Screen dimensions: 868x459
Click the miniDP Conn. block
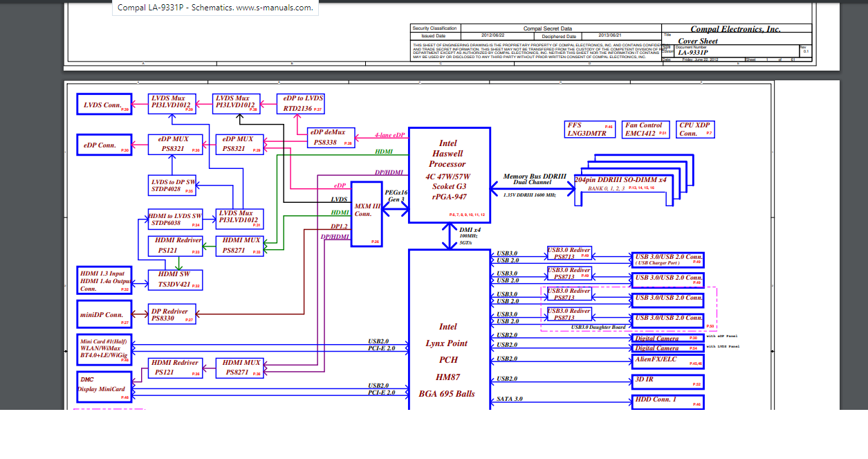(104, 314)
